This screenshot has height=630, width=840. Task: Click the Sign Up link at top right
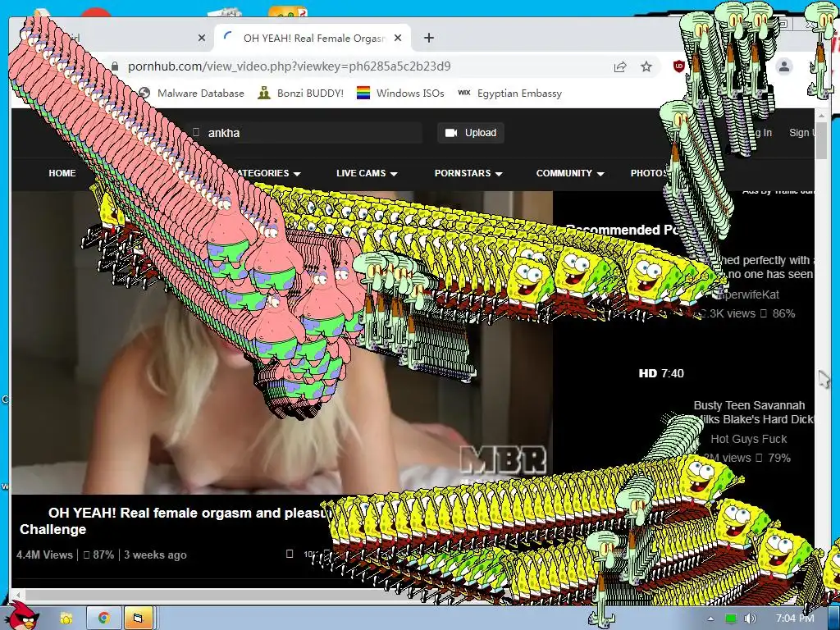point(801,133)
